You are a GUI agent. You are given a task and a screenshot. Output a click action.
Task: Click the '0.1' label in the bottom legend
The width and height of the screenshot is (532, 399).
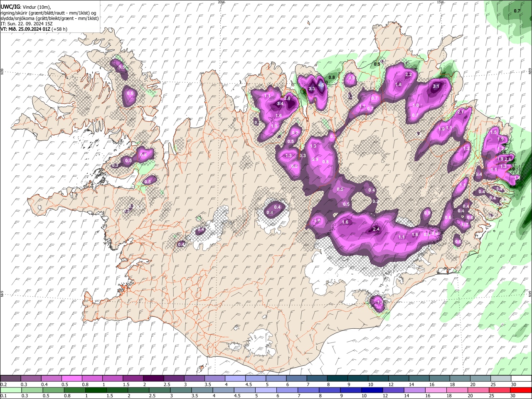[x=2, y=396]
